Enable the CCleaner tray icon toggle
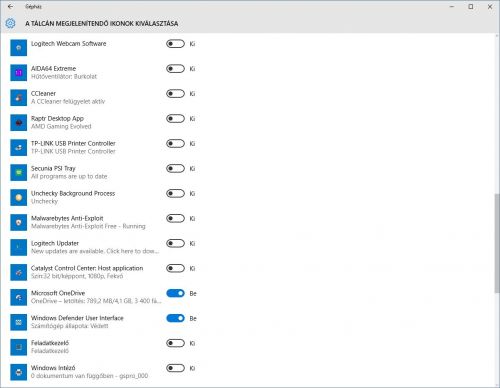Image resolution: width=500 pixels, height=388 pixels. (175, 94)
